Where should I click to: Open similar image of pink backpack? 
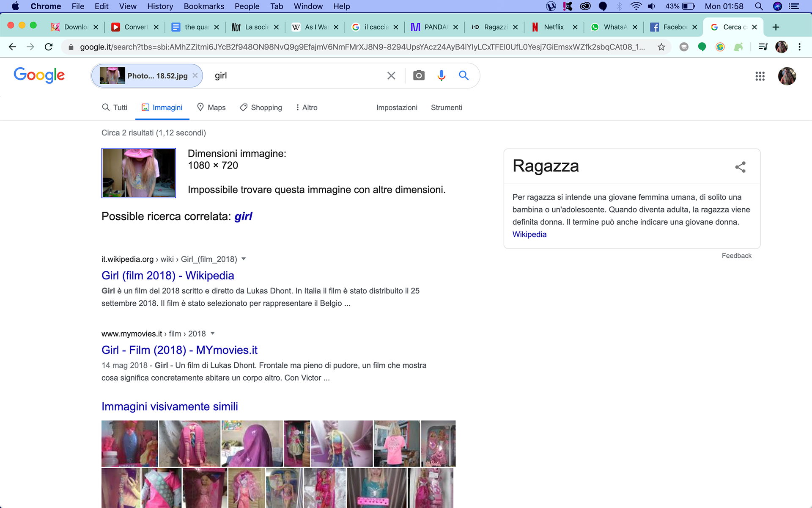click(189, 443)
